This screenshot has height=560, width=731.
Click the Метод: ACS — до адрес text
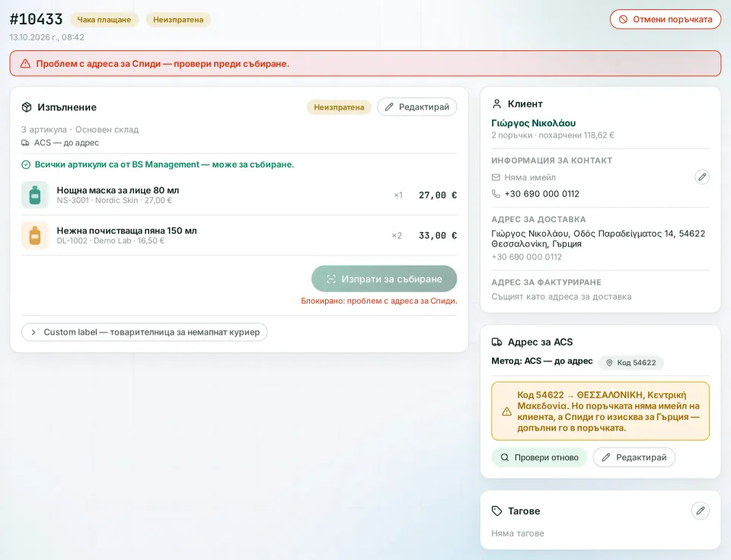click(x=541, y=361)
